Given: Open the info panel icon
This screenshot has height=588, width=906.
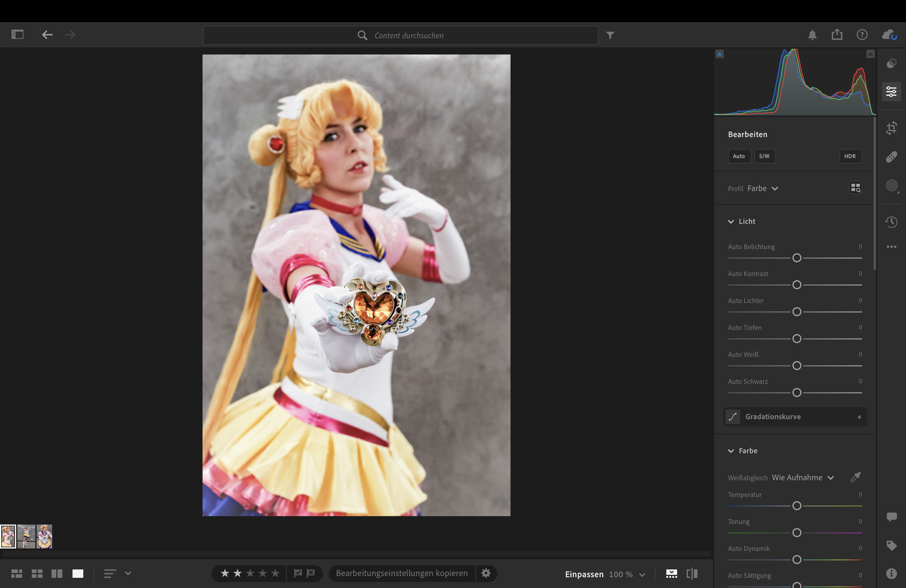Looking at the screenshot, I should pyautogui.click(x=892, y=573).
